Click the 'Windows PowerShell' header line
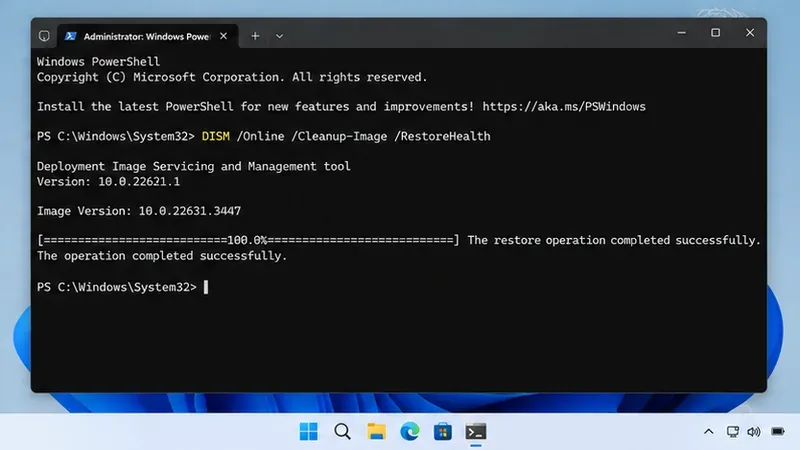This screenshot has width=800, height=450. (x=98, y=62)
